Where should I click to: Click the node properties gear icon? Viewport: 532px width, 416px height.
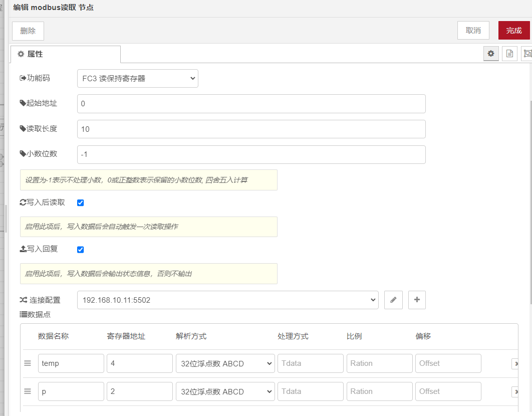[x=491, y=54]
